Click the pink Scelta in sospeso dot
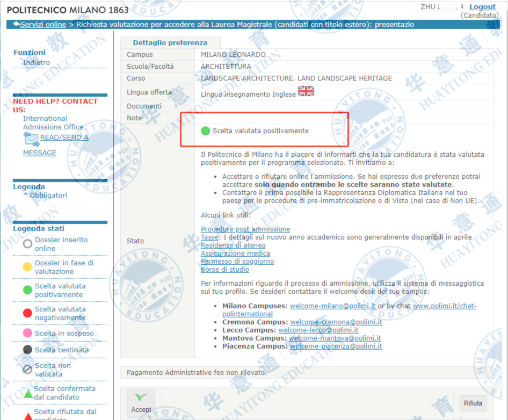 (27, 333)
